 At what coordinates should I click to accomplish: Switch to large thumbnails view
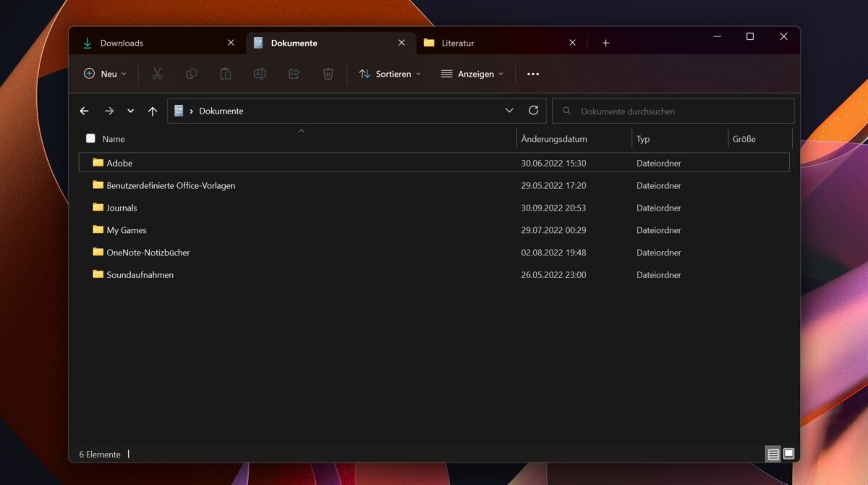[788, 454]
